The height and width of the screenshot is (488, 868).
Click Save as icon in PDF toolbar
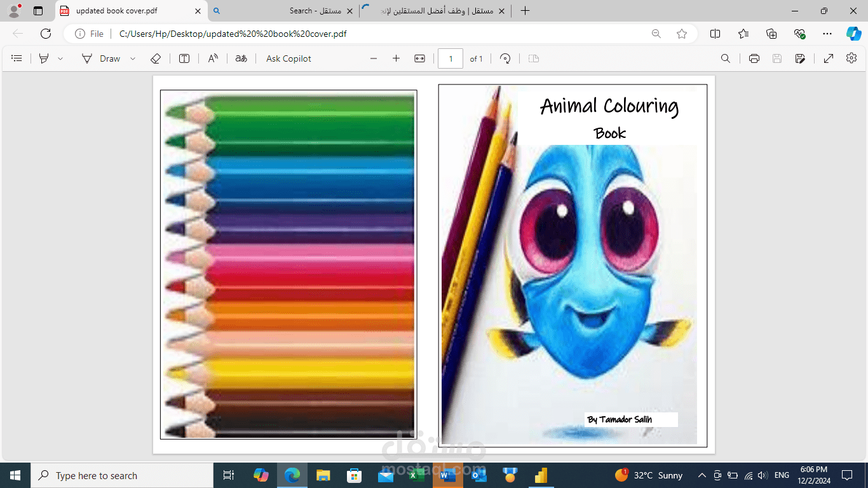click(800, 58)
